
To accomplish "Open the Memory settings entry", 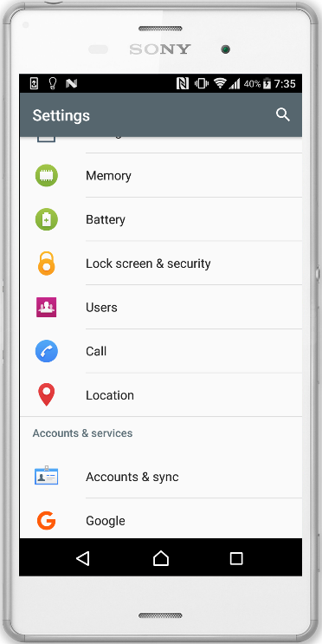I will pos(161,175).
